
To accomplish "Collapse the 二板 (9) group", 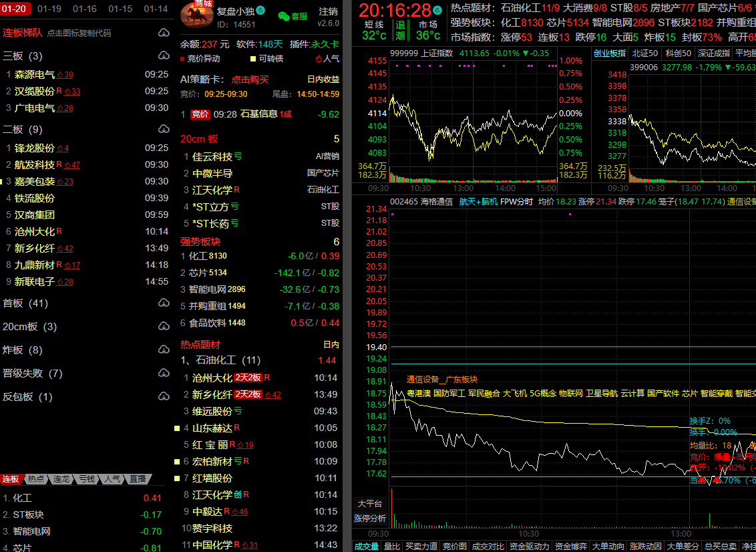I will [22, 130].
